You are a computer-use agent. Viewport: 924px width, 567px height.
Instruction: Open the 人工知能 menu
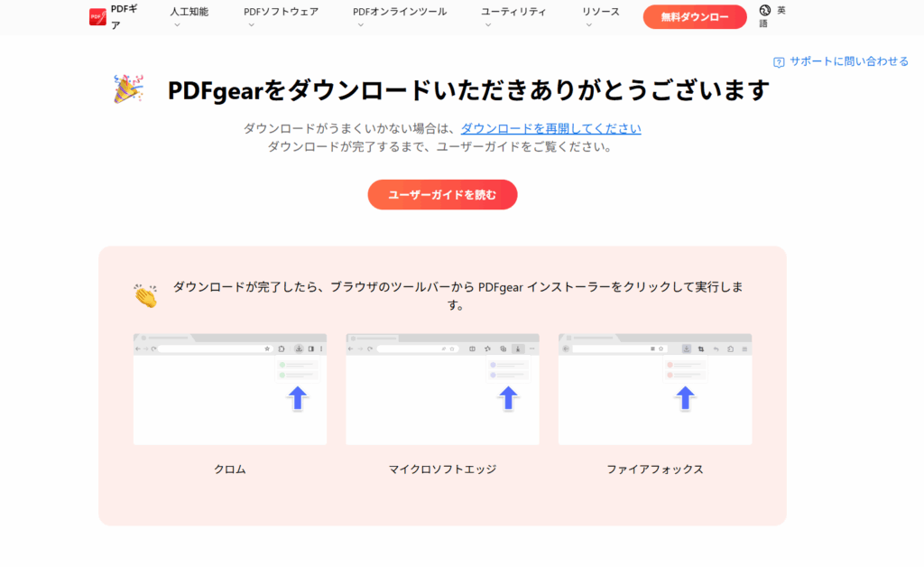point(189,11)
